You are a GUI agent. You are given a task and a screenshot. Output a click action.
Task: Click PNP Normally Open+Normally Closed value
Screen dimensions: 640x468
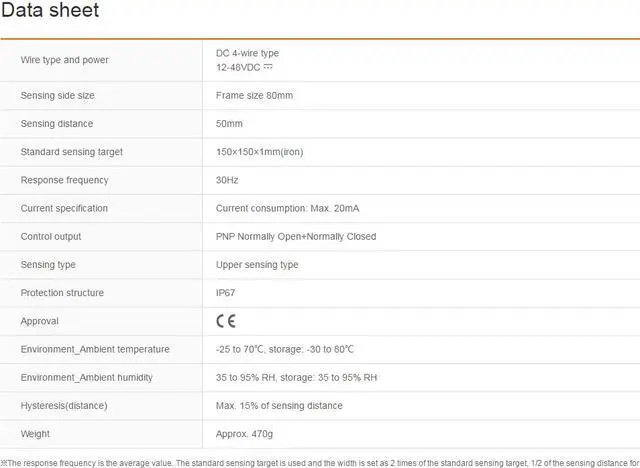[296, 236]
